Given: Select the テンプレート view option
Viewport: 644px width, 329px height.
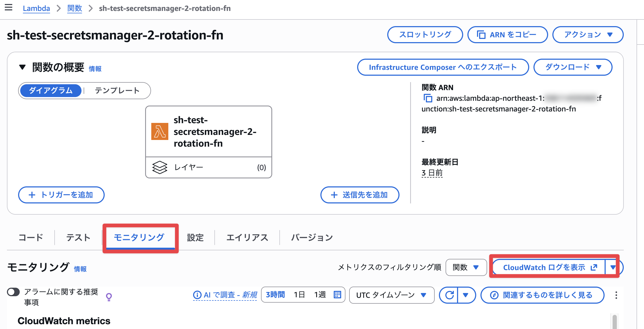Looking at the screenshot, I should coord(117,91).
